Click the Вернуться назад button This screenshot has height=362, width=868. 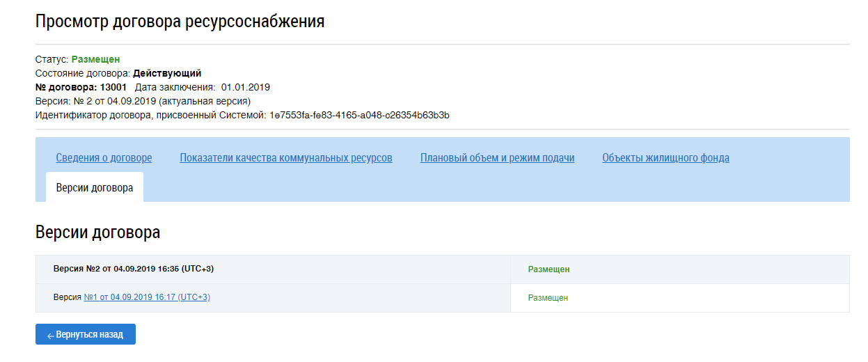(86, 334)
